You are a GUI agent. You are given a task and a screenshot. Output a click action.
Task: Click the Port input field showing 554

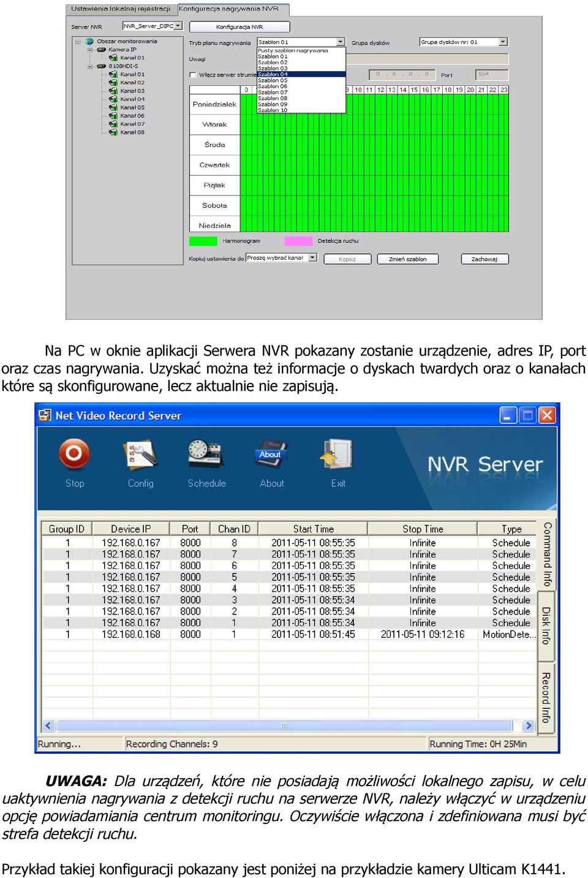pyautogui.click(x=492, y=74)
